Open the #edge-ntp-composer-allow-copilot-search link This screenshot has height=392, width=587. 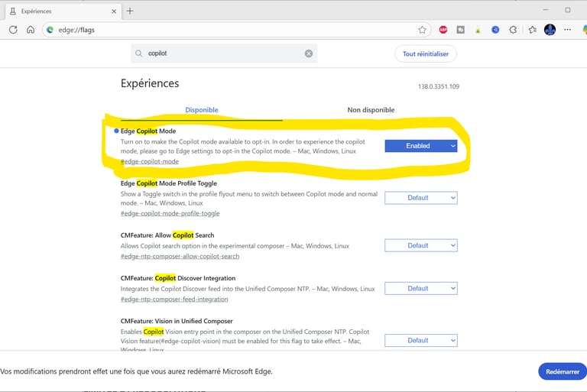(180, 257)
